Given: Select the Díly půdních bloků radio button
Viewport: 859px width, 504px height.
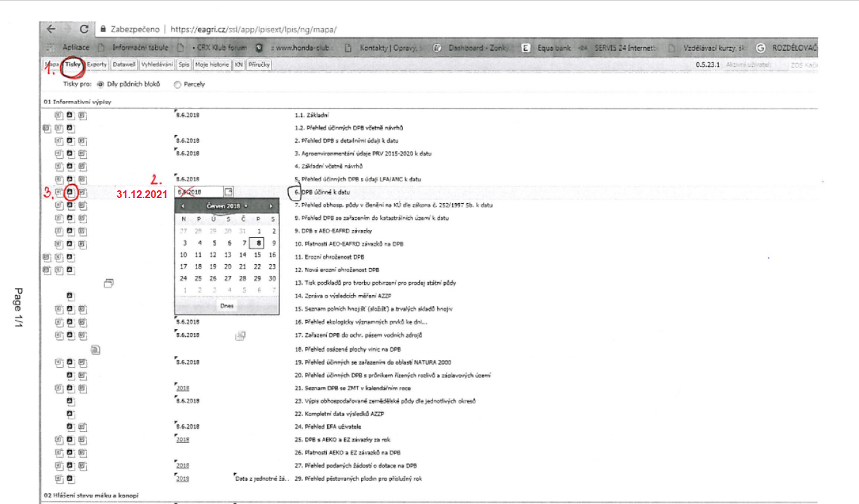Looking at the screenshot, I should point(100,84).
